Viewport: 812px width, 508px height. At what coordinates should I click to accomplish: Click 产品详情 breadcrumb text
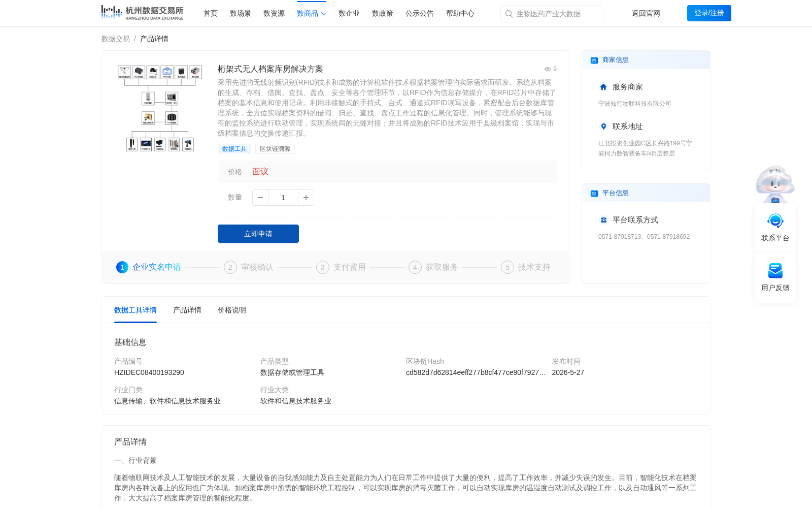(154, 39)
